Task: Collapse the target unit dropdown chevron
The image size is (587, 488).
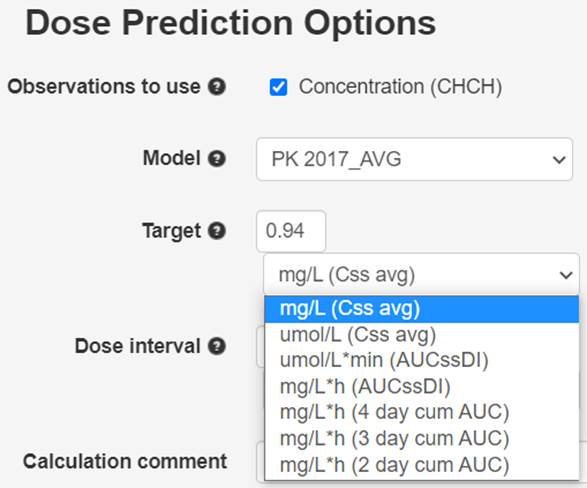Action: [x=566, y=275]
